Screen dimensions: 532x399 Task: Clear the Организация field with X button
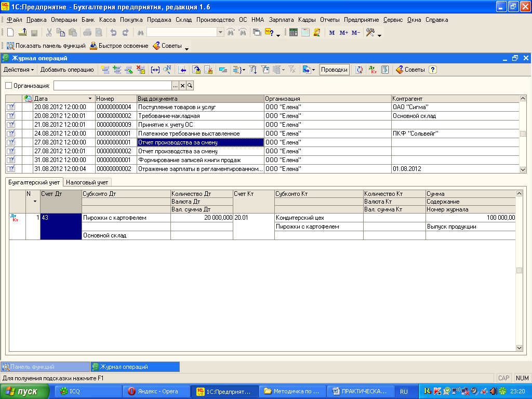tap(182, 86)
